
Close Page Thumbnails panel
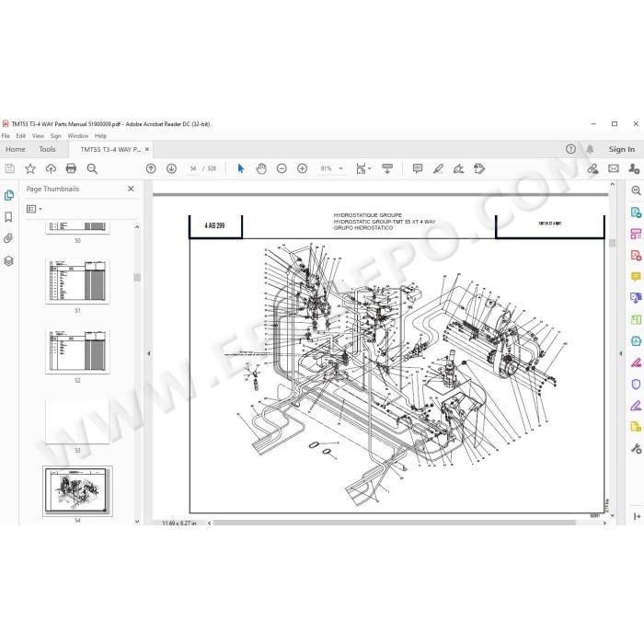pyautogui.click(x=131, y=189)
